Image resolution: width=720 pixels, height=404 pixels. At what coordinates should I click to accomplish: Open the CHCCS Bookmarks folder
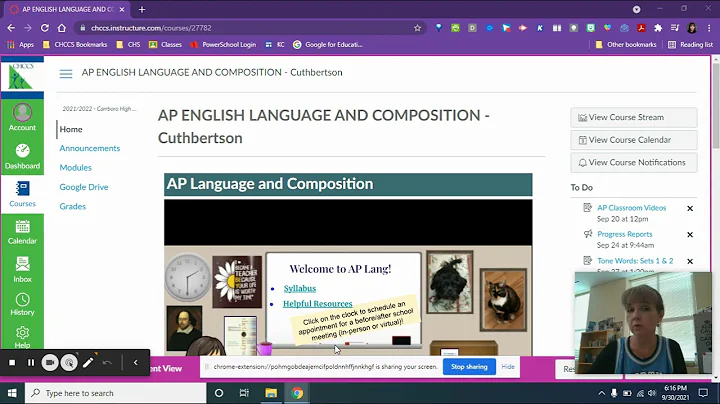click(x=75, y=45)
